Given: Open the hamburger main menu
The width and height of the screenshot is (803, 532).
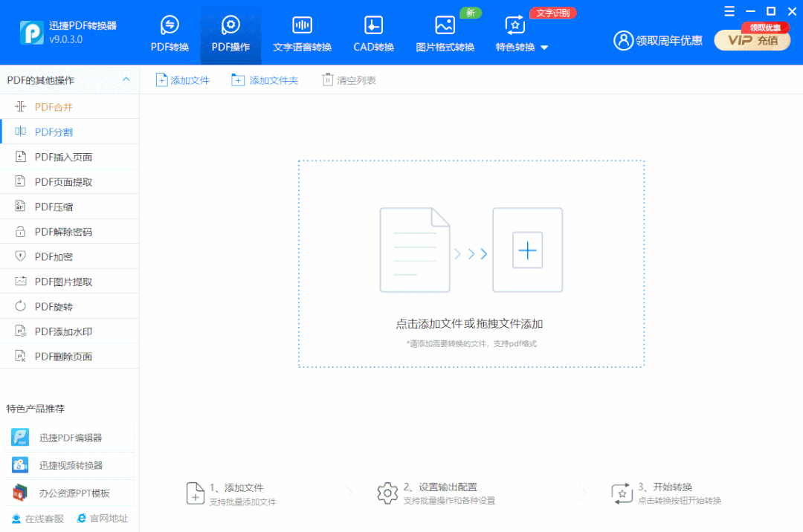Looking at the screenshot, I should [x=729, y=11].
